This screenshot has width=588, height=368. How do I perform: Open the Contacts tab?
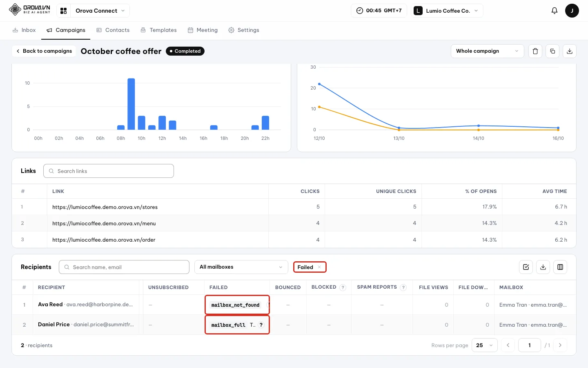(x=113, y=30)
